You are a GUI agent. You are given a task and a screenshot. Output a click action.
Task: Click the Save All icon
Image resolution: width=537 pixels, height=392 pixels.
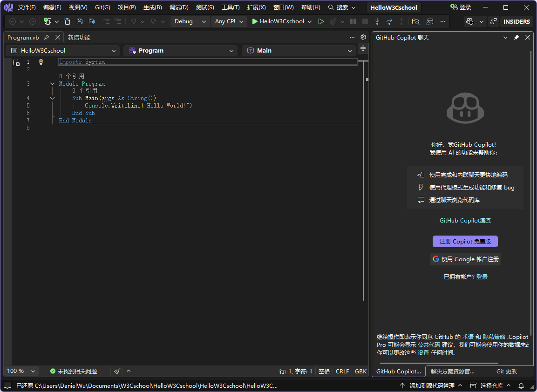point(92,21)
